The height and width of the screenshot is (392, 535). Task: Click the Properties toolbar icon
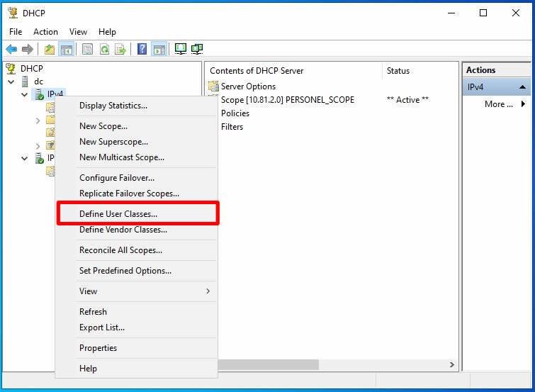[x=87, y=50]
